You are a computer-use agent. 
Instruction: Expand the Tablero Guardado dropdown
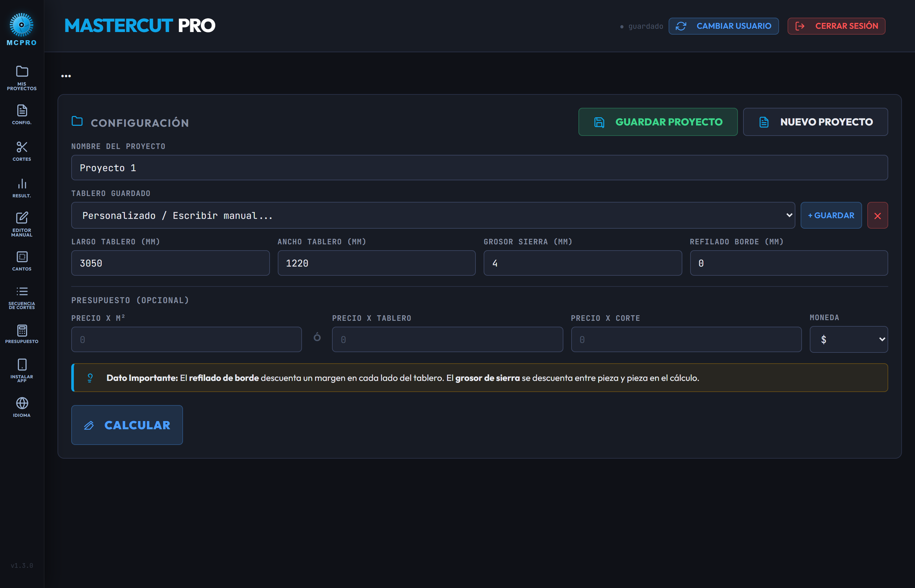click(x=433, y=215)
